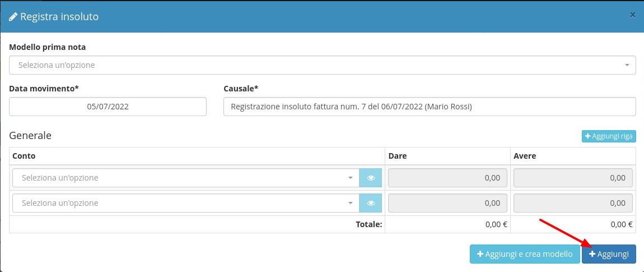The width and height of the screenshot is (644, 272).
Task: Select the second row Avere amount field
Action: click(x=573, y=203)
